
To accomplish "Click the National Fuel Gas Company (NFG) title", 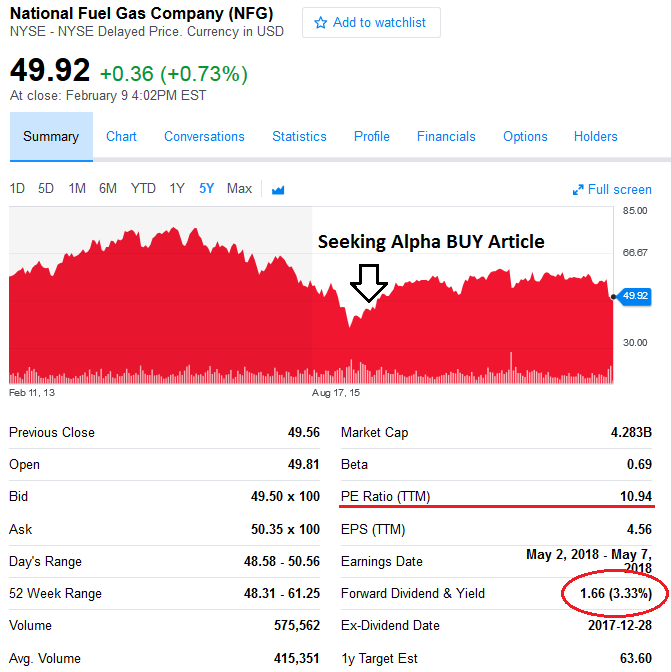I will coord(141,14).
